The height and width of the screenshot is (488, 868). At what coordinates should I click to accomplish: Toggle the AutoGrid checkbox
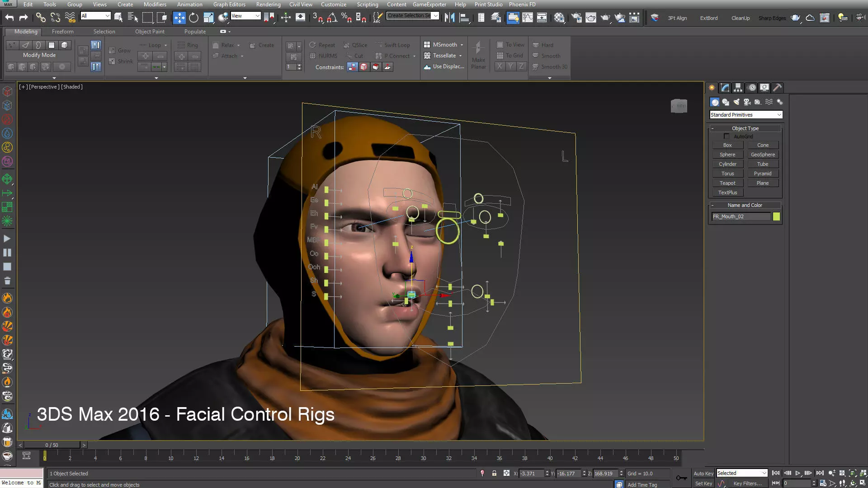[726, 136]
